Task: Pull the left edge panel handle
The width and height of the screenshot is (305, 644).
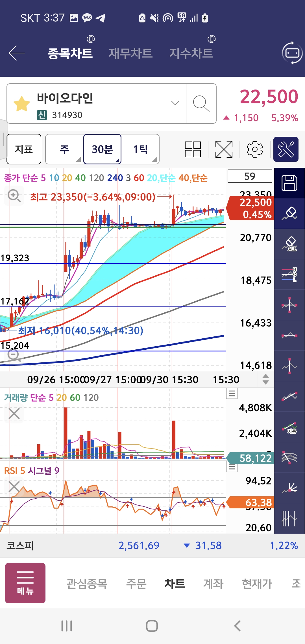Action: (3, 139)
